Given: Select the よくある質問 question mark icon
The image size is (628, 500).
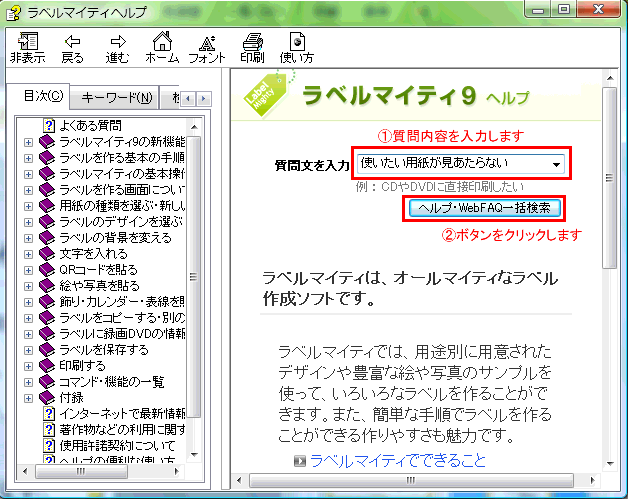Looking at the screenshot, I should pos(48,125).
